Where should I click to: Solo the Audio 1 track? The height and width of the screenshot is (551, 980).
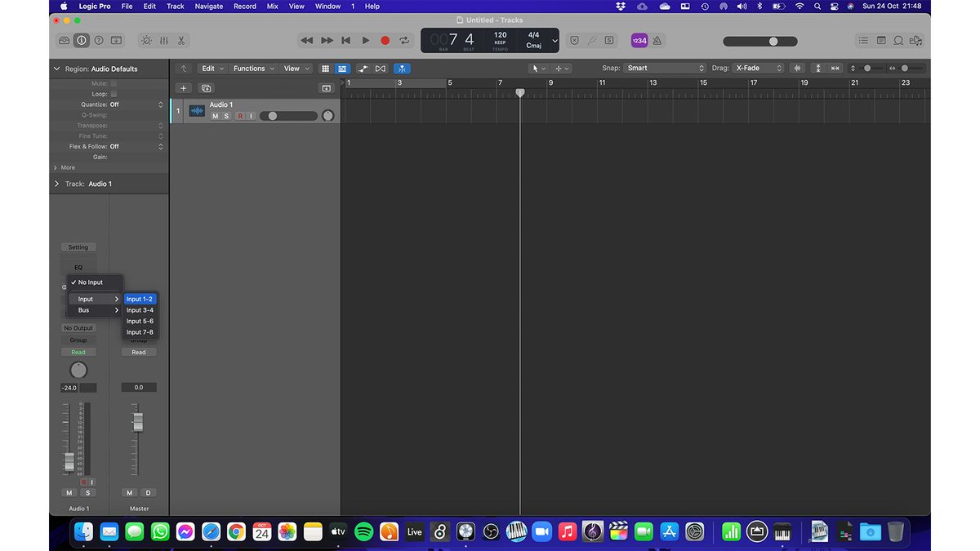(226, 116)
